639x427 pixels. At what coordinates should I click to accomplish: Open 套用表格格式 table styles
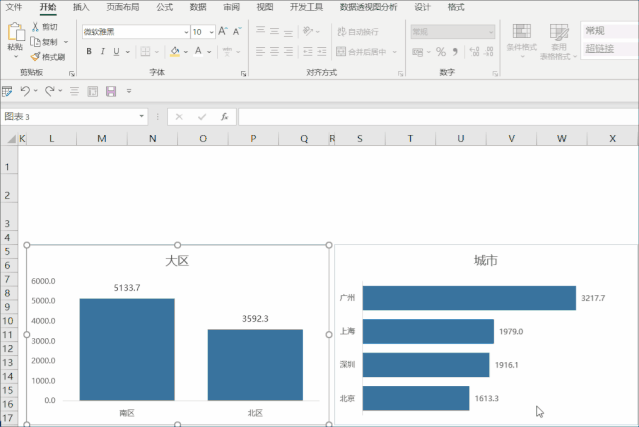point(559,42)
